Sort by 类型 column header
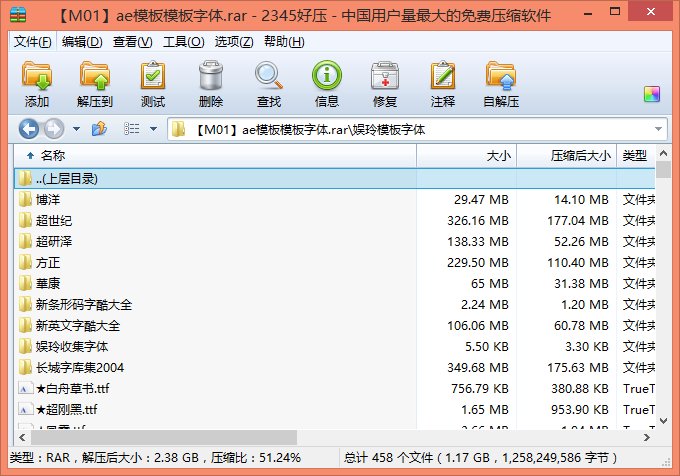The height and width of the screenshot is (476, 680). click(636, 156)
